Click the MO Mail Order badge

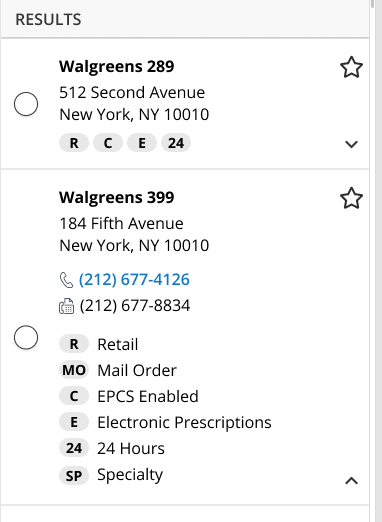tap(74, 370)
